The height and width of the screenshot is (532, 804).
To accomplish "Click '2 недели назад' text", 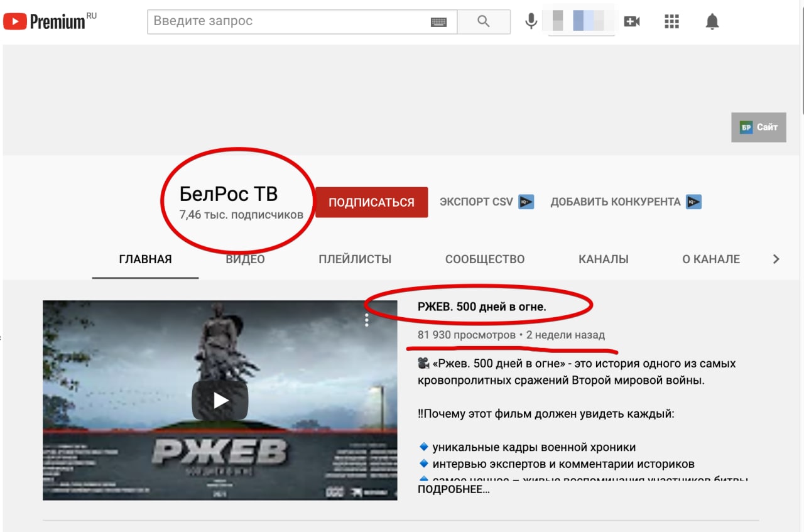I will [565, 335].
